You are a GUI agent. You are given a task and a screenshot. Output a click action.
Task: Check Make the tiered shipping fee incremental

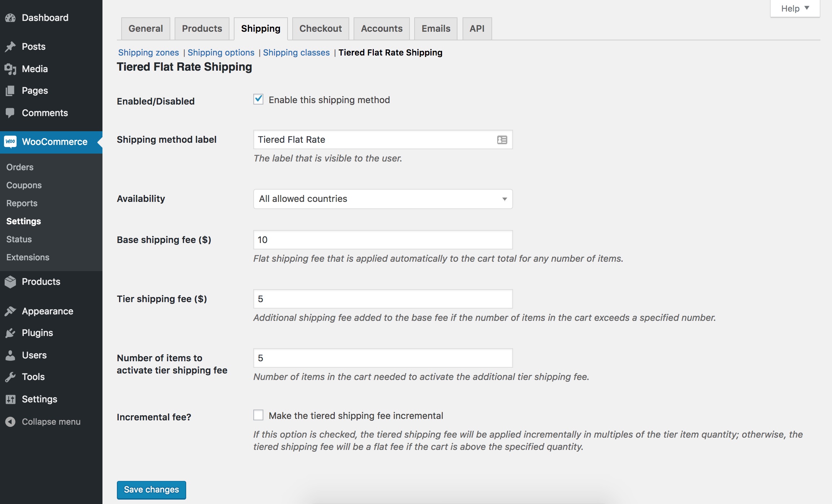[x=258, y=415]
